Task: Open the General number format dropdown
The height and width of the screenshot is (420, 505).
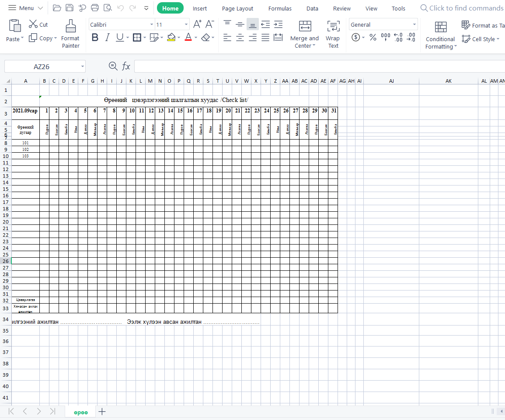Action: (414, 25)
